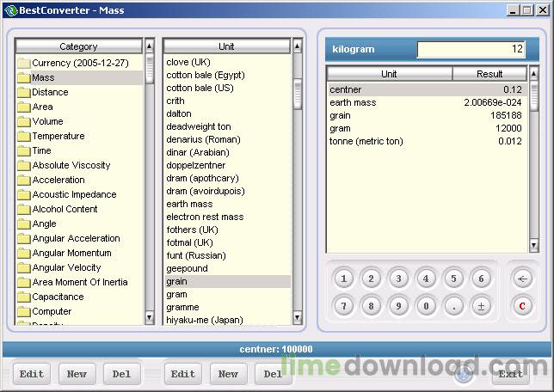The image size is (554, 392).
Task: Click the Temperature folder icon
Action: point(24,137)
